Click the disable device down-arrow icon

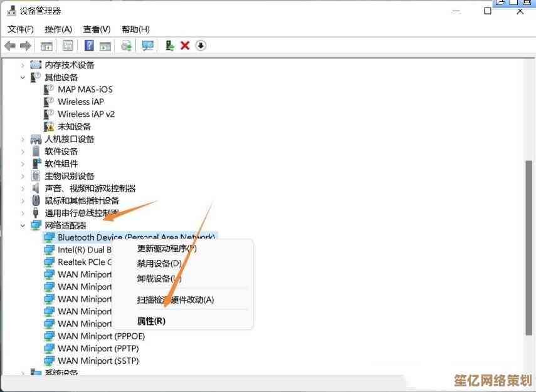coord(201,46)
